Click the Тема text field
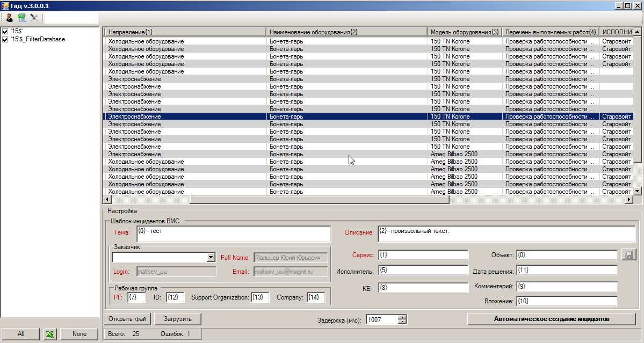This screenshot has width=644, height=343. [233, 234]
